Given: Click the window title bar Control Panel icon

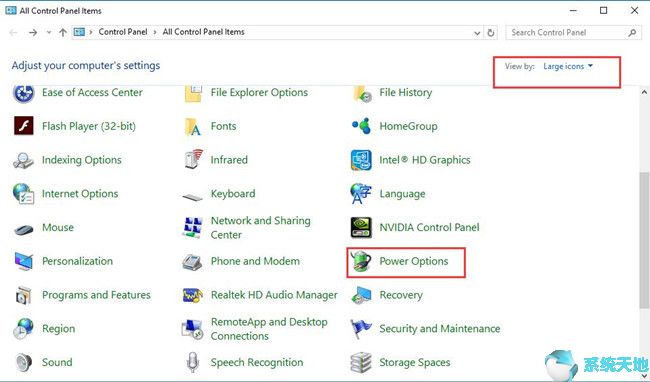Looking at the screenshot, I should pyautogui.click(x=11, y=10).
